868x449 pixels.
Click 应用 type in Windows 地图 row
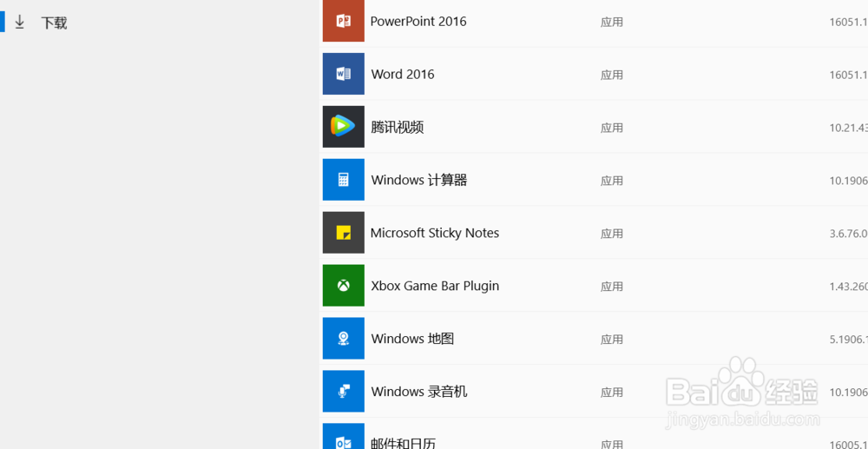click(612, 340)
